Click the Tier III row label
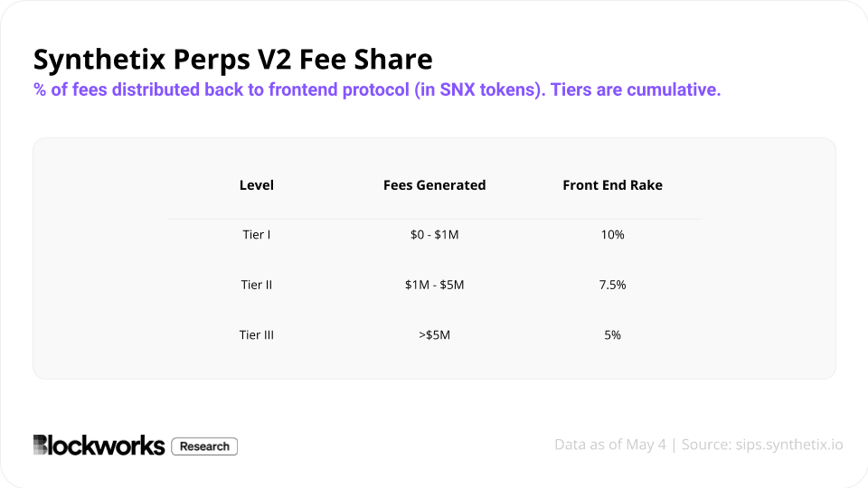 click(256, 334)
